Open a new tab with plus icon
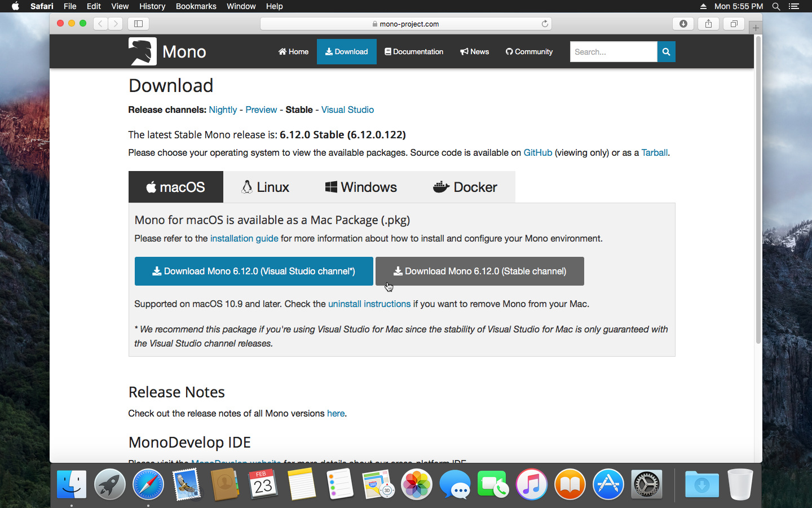The height and width of the screenshot is (508, 812). [756, 27]
